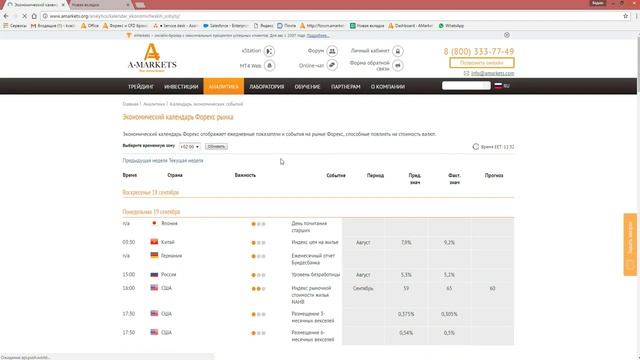This screenshot has height=360, width=640.
Task: Click the Прогноз column header
Action: [494, 175]
